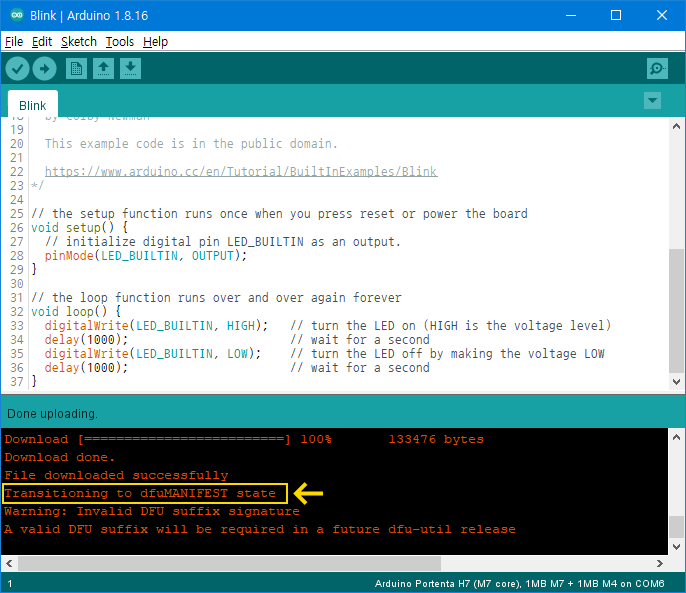Click line number 1 in status bar

[10, 583]
